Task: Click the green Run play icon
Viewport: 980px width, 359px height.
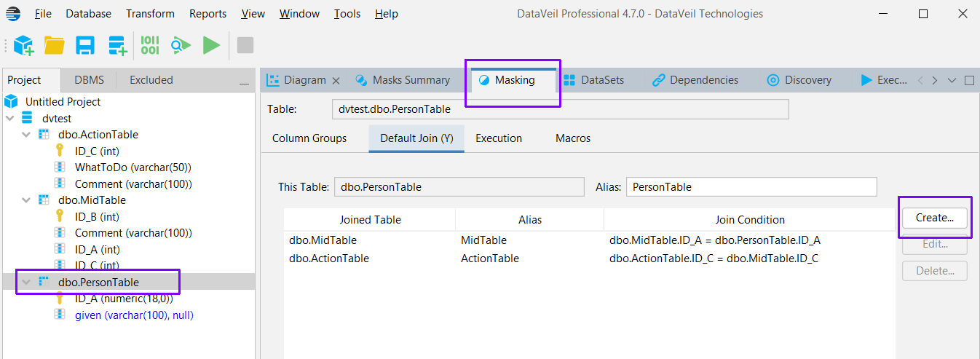Action: point(212,46)
